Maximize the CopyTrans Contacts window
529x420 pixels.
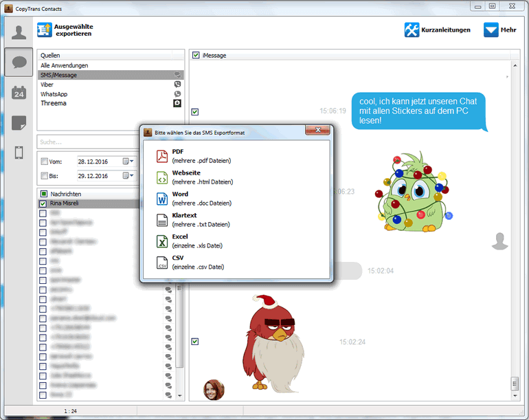click(x=492, y=6)
